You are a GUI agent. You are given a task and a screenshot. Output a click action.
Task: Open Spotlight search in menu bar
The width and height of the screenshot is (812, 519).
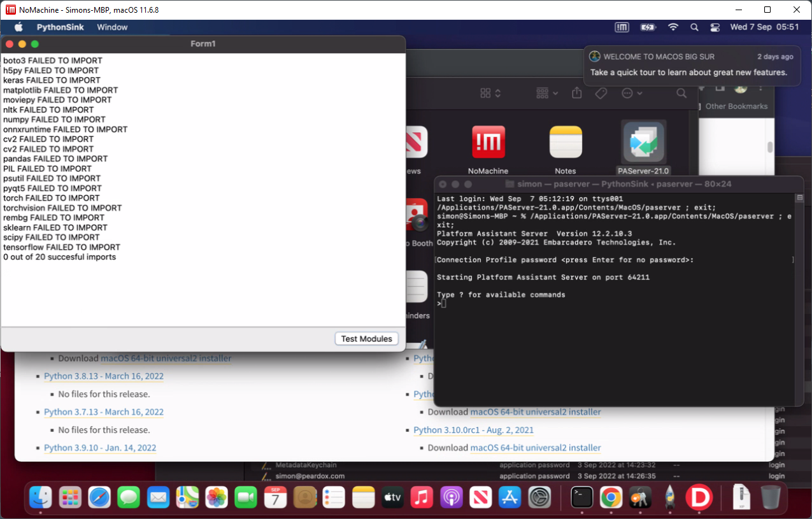point(694,27)
